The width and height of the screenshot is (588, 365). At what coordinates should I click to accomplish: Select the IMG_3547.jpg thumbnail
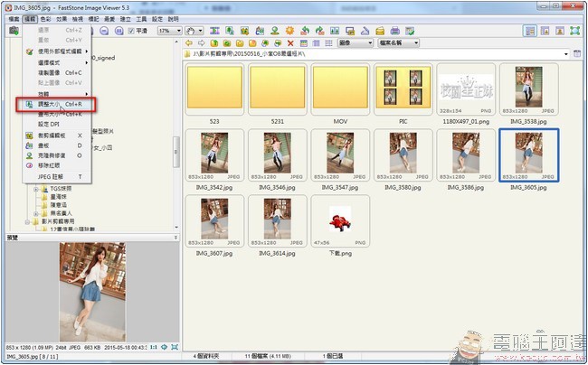click(x=340, y=155)
